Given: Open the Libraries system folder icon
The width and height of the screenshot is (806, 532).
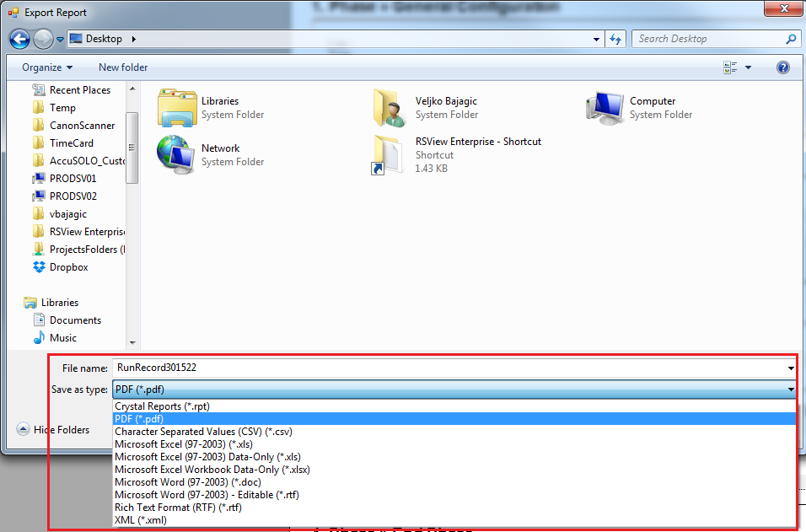Looking at the screenshot, I should (177, 107).
